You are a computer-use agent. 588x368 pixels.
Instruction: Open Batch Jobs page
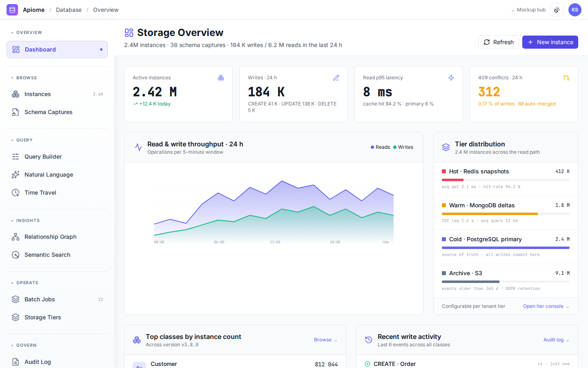click(57, 299)
